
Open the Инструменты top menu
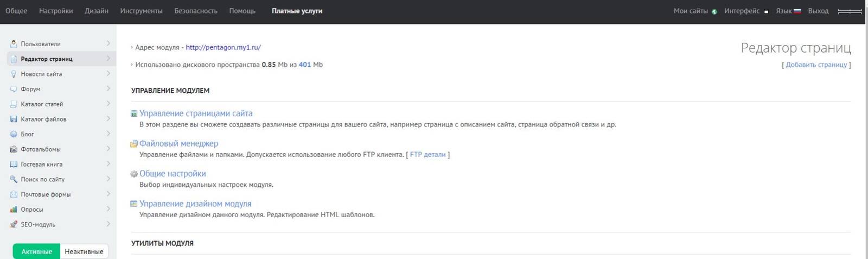[141, 11]
